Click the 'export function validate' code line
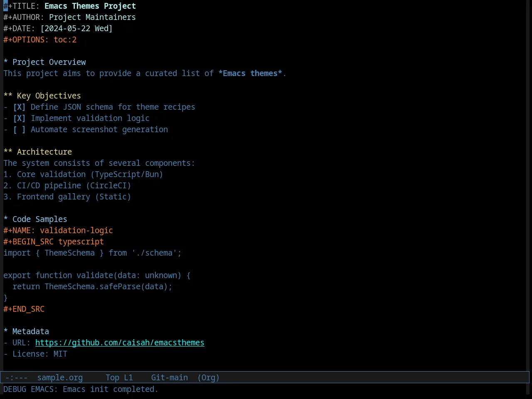Viewport: 532px width, 399px height. 97,276
